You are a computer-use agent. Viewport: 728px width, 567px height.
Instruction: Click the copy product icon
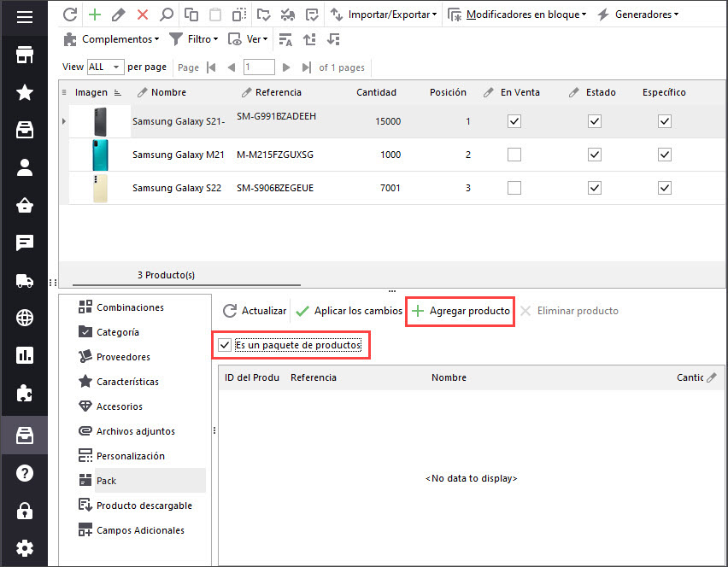click(x=191, y=15)
